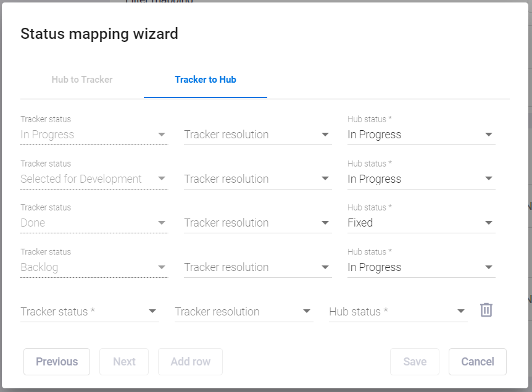Select the Tracker to Hub tab
This screenshot has width=532, height=392.
(206, 80)
